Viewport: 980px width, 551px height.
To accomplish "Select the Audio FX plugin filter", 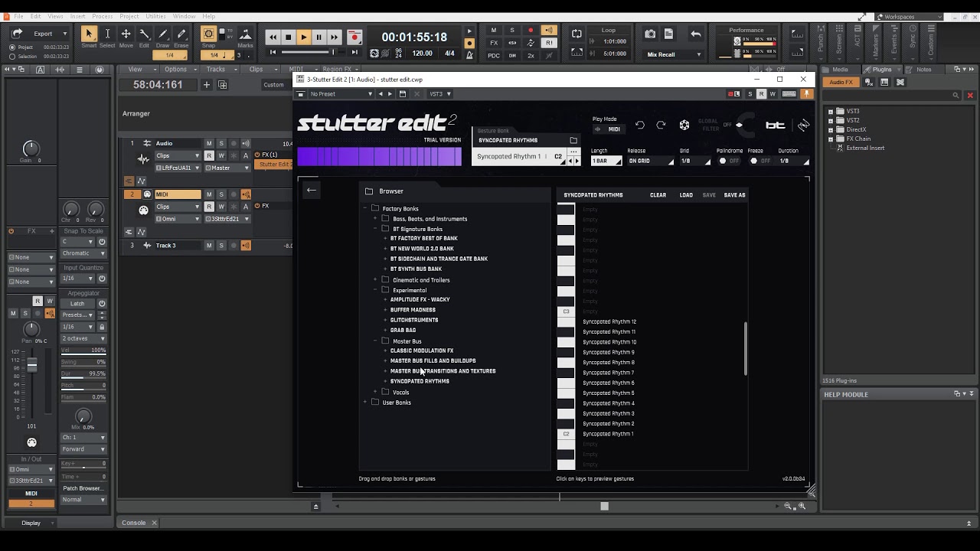I will [841, 82].
